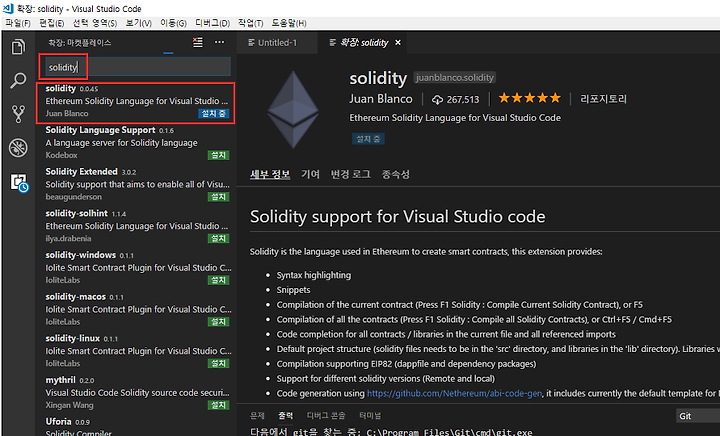This screenshot has height=436, width=720.
Task: Switch to the 세부 정보 tab
Action: (x=270, y=174)
